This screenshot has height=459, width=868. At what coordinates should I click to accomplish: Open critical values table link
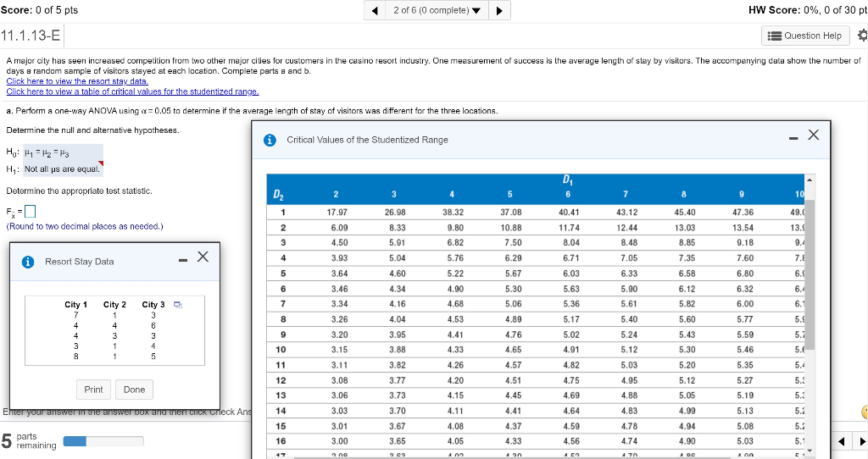click(132, 91)
